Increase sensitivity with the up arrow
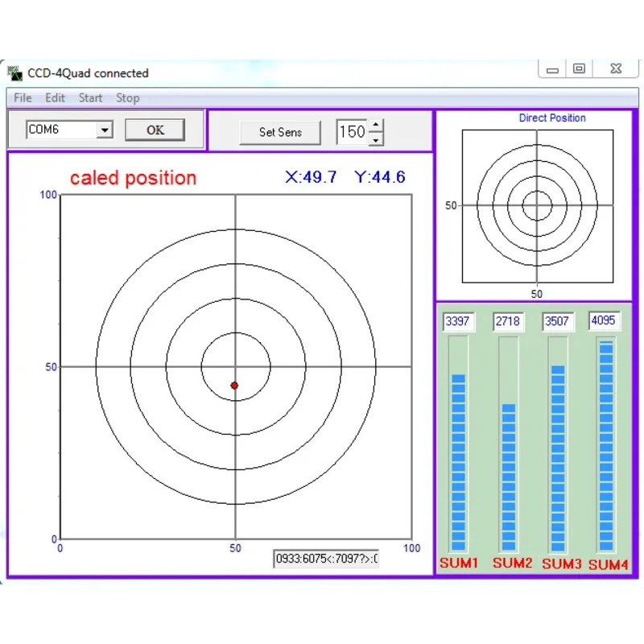 376,126
